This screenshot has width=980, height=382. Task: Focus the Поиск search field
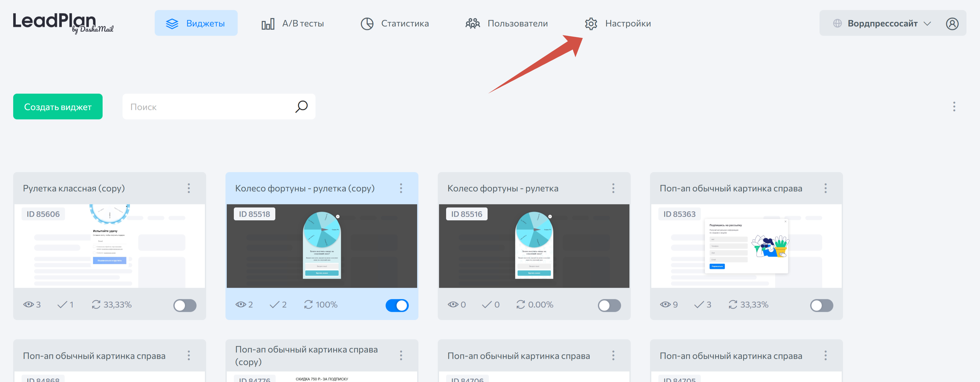coord(219,106)
